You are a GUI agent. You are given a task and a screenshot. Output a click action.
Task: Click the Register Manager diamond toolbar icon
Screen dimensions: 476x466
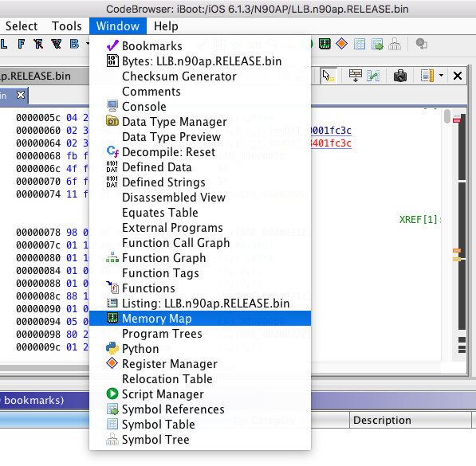[341, 44]
